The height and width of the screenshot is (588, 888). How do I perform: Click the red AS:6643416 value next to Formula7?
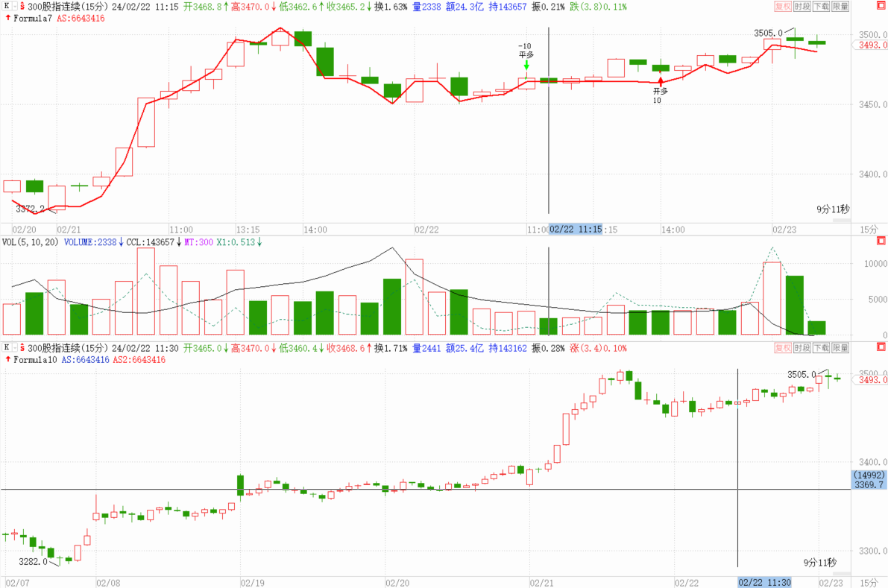click(x=81, y=18)
